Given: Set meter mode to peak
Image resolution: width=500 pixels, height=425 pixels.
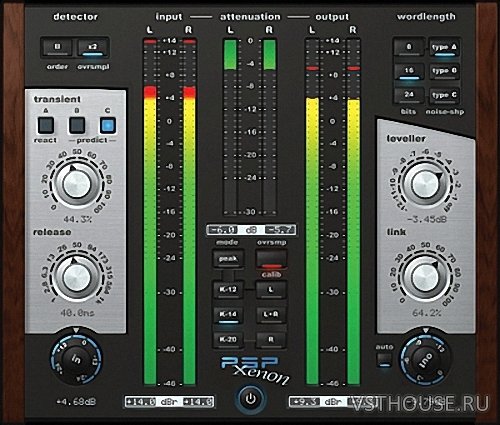Looking at the screenshot, I should 228,259.
